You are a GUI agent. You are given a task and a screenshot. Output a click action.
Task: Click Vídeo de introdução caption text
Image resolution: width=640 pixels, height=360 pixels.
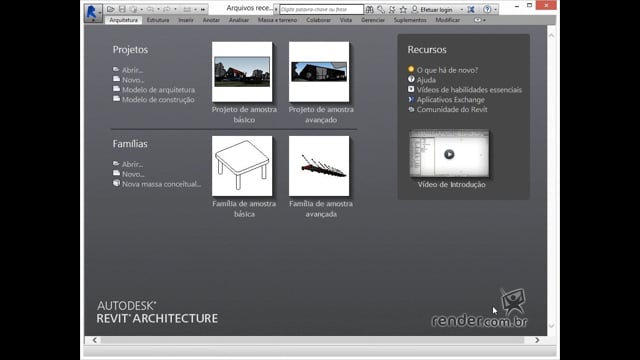[451, 184]
